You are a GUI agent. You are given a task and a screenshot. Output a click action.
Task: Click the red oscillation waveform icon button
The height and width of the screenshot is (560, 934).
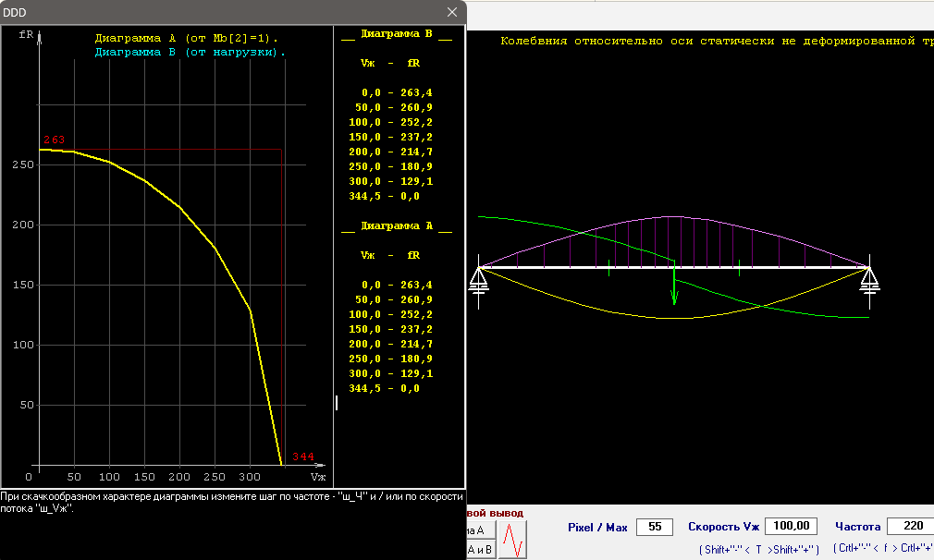[x=513, y=539]
